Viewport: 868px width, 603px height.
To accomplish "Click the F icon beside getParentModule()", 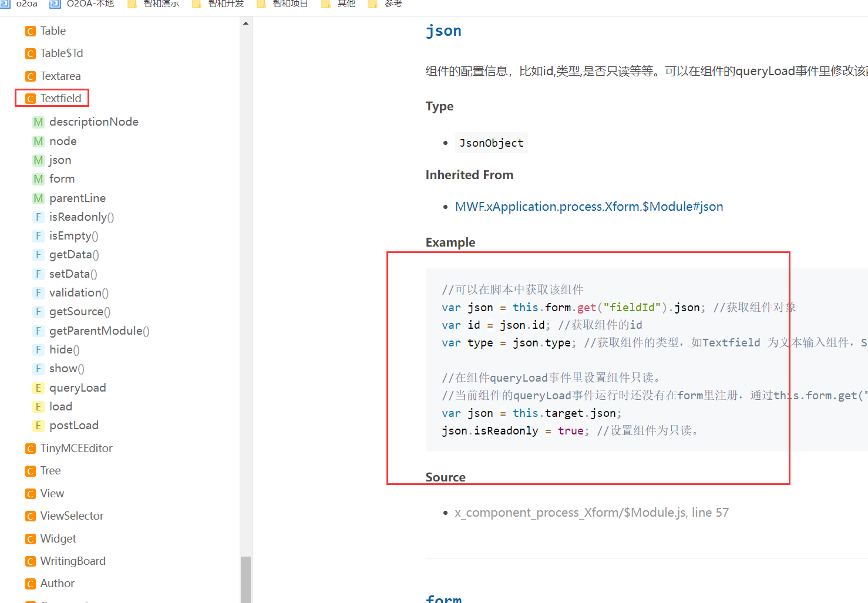I will 38,331.
